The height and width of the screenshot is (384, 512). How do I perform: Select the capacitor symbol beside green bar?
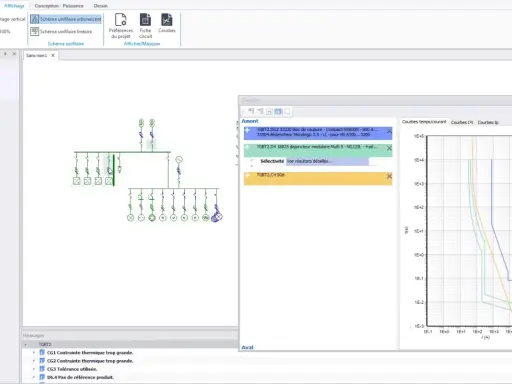tap(119, 168)
